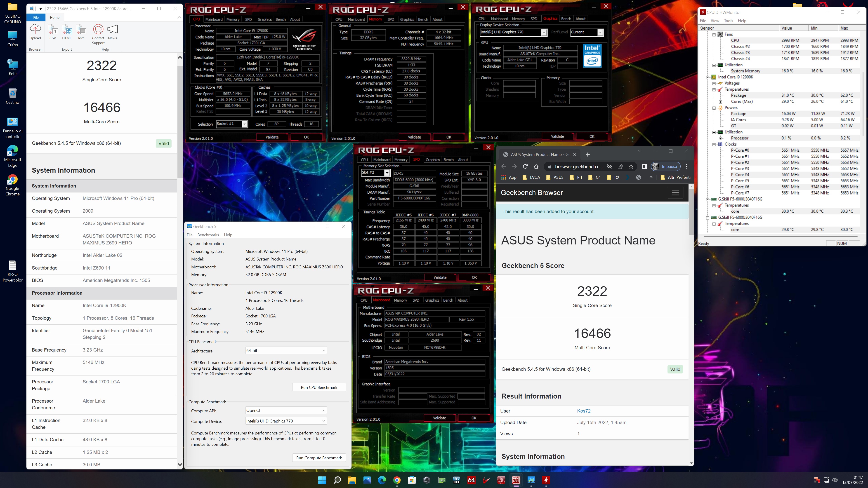Open new tab in Chrome
Viewport: 868px width, 488px height.
click(588, 155)
